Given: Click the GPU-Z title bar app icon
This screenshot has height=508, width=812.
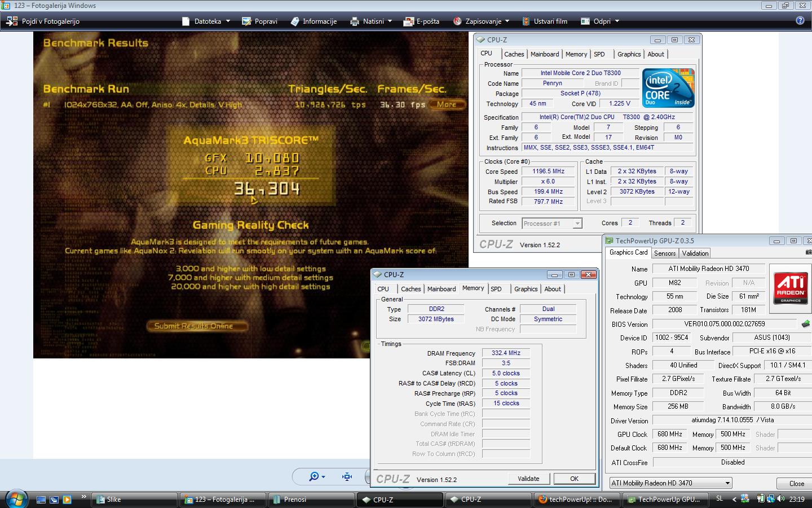Looking at the screenshot, I should pyautogui.click(x=609, y=240).
